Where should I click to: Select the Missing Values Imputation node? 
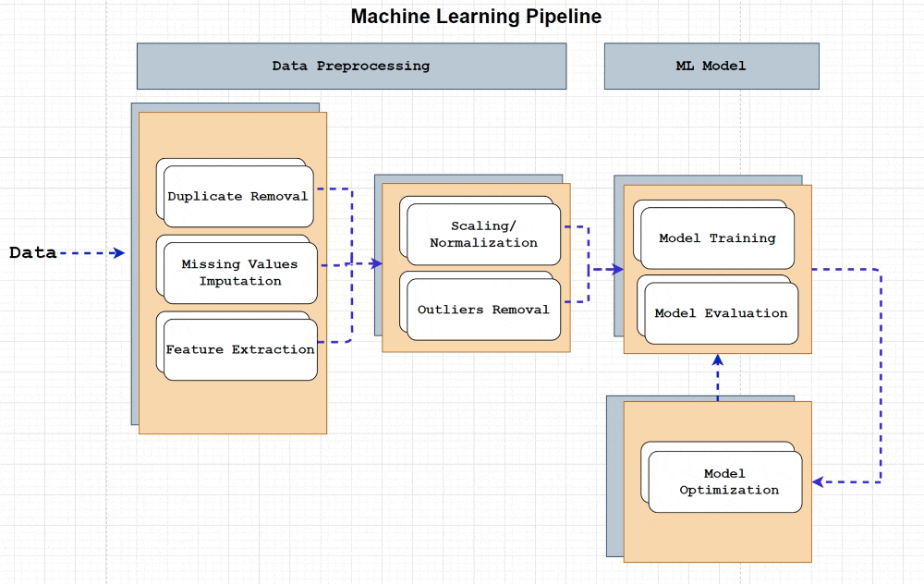[x=239, y=273]
